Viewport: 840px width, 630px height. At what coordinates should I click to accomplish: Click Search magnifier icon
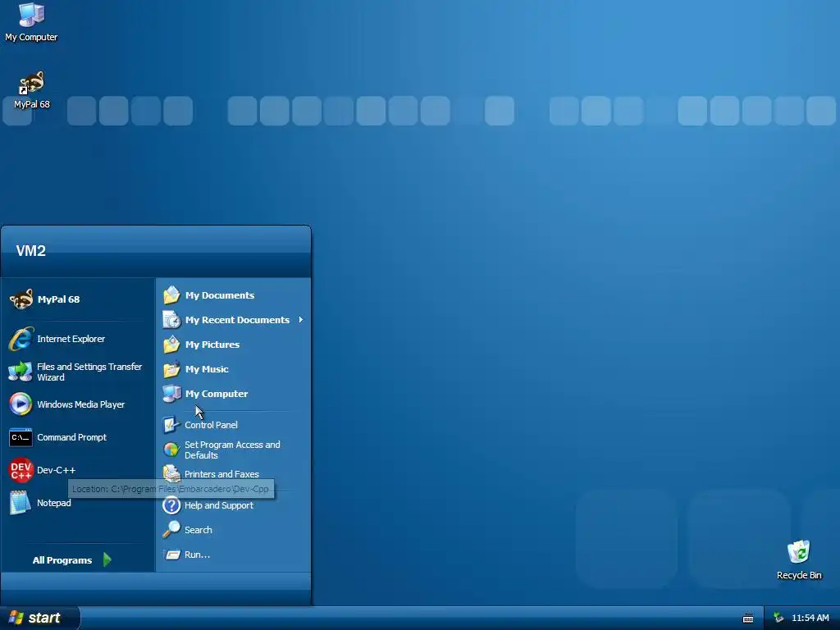click(x=171, y=529)
